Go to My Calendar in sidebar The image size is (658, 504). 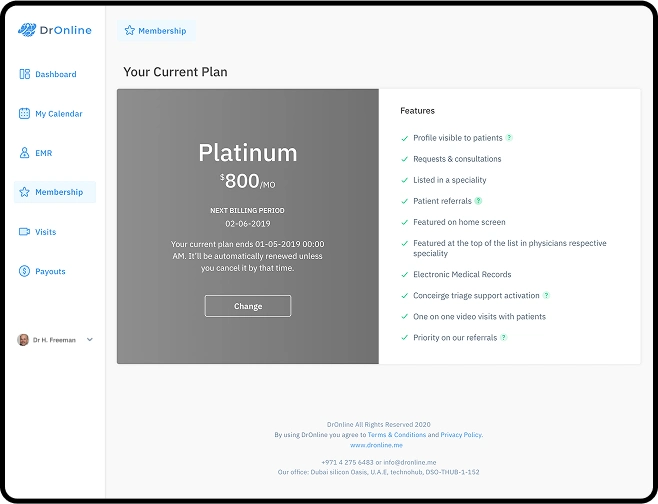coord(55,114)
